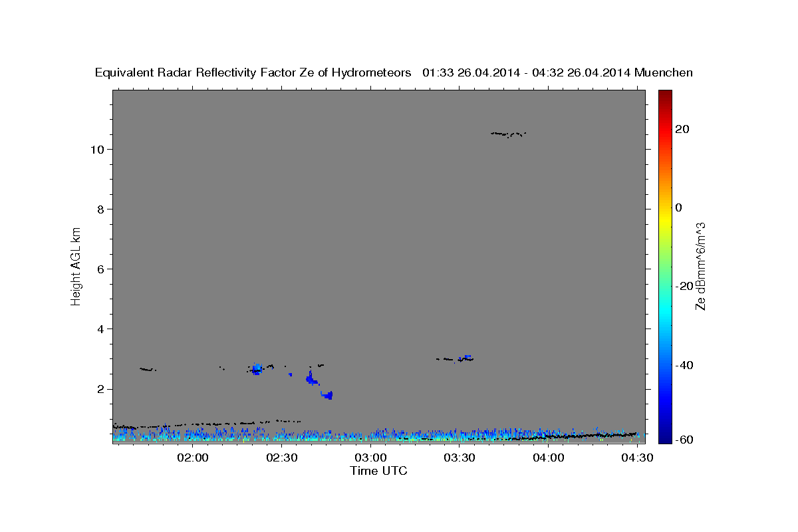Click the 02:30 time tick label
Image resolution: width=798 pixels, height=532 pixels.
tap(282, 458)
